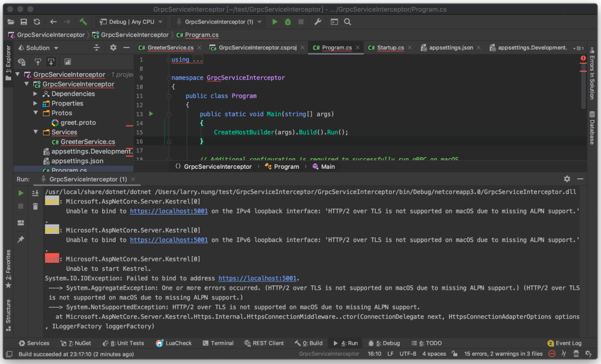Open the GrpcServiceInterceptor (1) run configuration dropdown
The height and width of the screenshot is (364, 601).
click(218, 22)
